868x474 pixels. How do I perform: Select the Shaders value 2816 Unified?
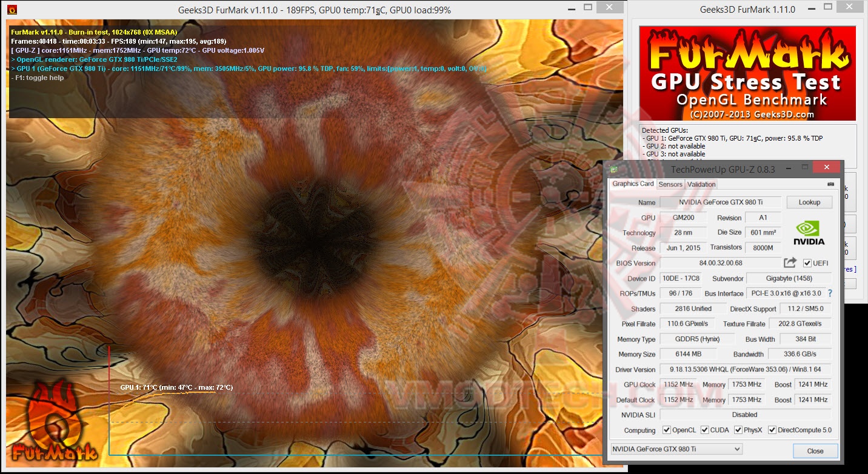[x=693, y=309]
